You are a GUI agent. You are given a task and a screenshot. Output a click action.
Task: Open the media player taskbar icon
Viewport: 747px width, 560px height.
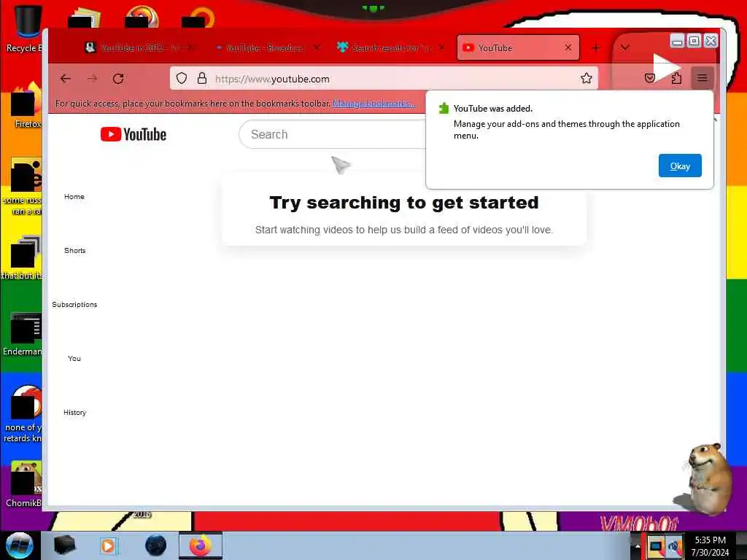tap(108, 545)
